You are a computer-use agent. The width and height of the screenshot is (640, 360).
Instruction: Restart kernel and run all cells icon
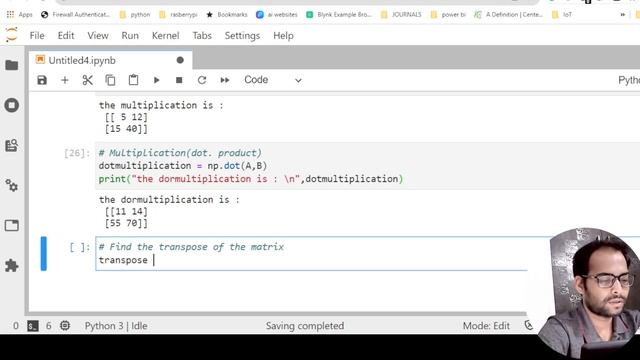click(x=224, y=80)
